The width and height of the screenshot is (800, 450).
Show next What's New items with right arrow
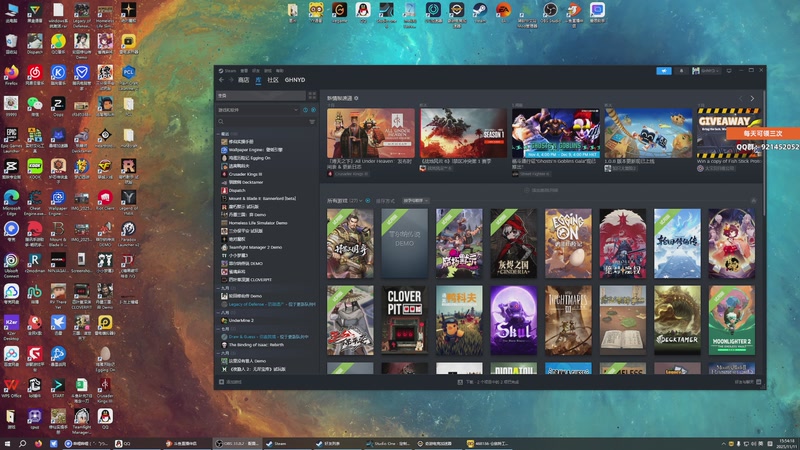click(x=753, y=98)
